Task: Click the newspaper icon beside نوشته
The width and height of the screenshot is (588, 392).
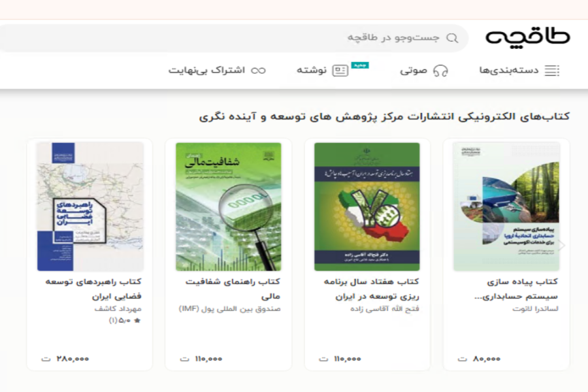Action: 340,71
